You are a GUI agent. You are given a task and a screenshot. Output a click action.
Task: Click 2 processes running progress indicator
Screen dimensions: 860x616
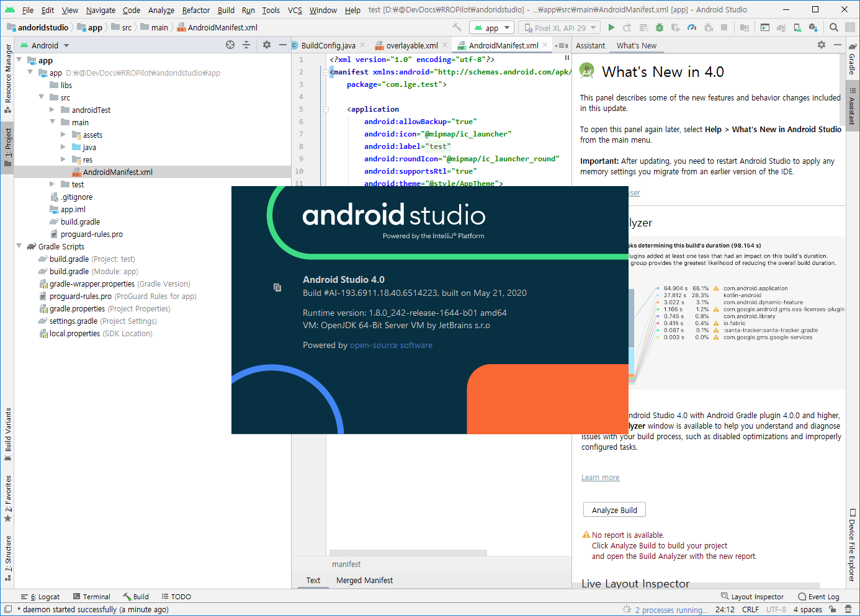click(x=671, y=610)
